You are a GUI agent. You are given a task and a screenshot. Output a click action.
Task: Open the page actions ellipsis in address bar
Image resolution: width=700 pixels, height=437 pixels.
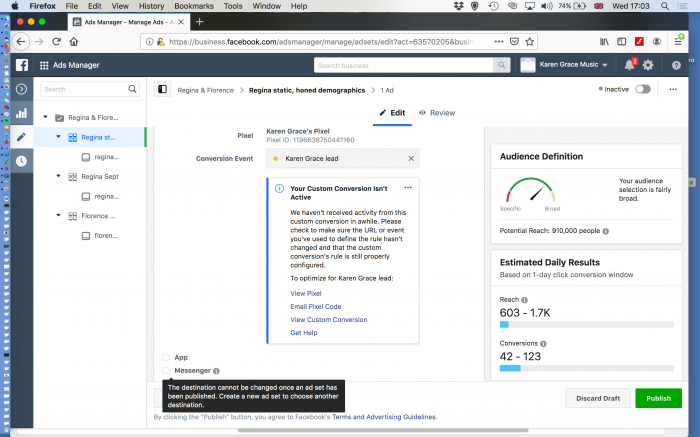tap(499, 42)
